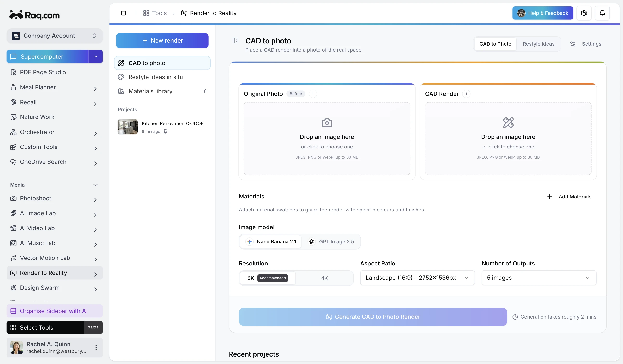Click Organise Sidebar with AI
Image resolution: width=623 pixels, height=364 pixels.
click(54, 311)
